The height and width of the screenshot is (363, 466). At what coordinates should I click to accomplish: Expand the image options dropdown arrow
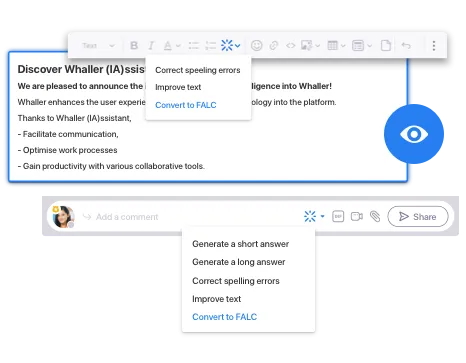tap(318, 46)
